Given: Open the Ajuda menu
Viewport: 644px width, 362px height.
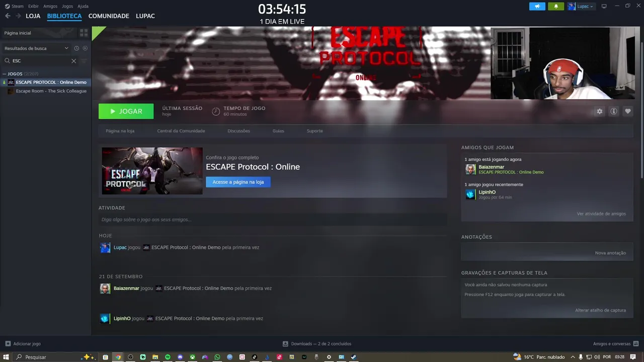Looking at the screenshot, I should pyautogui.click(x=83, y=6).
